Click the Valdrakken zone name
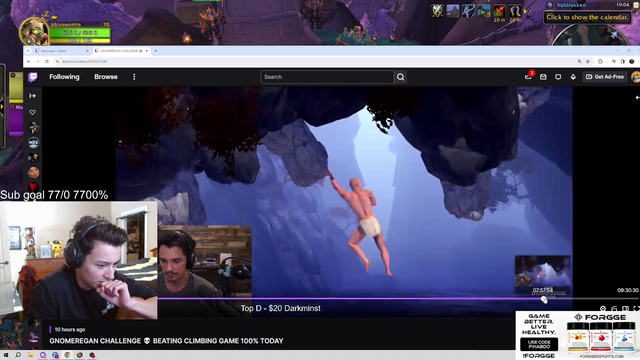The width and height of the screenshot is (640, 360). (x=571, y=5)
